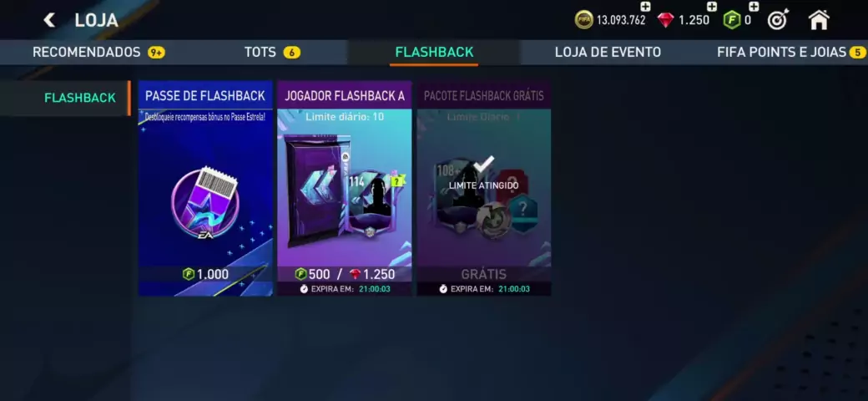Click the red gem currency icon
The height and width of the screenshot is (401, 868).
[666, 21]
